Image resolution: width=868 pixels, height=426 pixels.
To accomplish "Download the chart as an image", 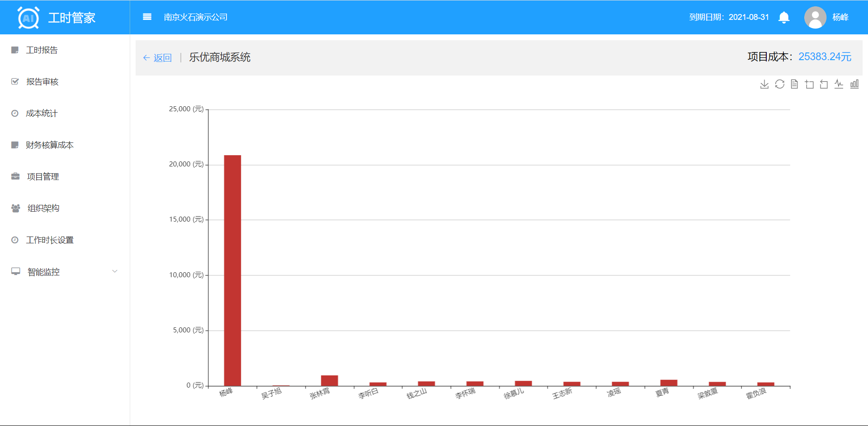I will (x=764, y=84).
